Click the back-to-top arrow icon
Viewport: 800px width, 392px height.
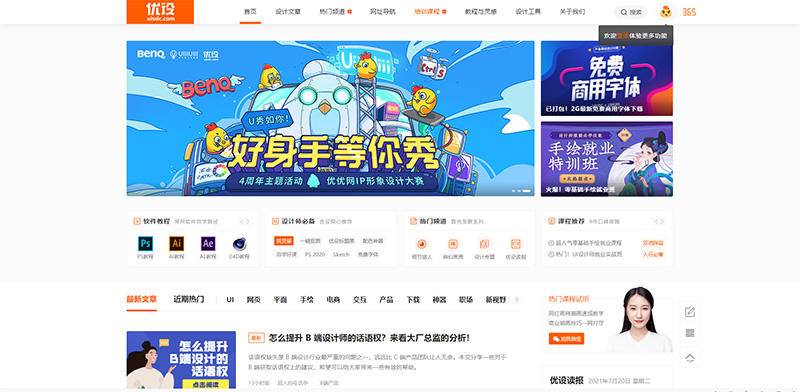coord(690,357)
